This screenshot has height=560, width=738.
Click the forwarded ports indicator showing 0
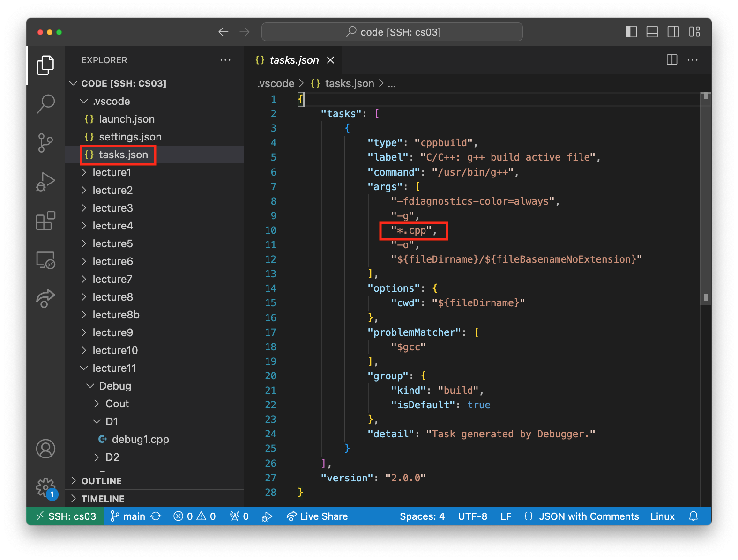click(239, 516)
